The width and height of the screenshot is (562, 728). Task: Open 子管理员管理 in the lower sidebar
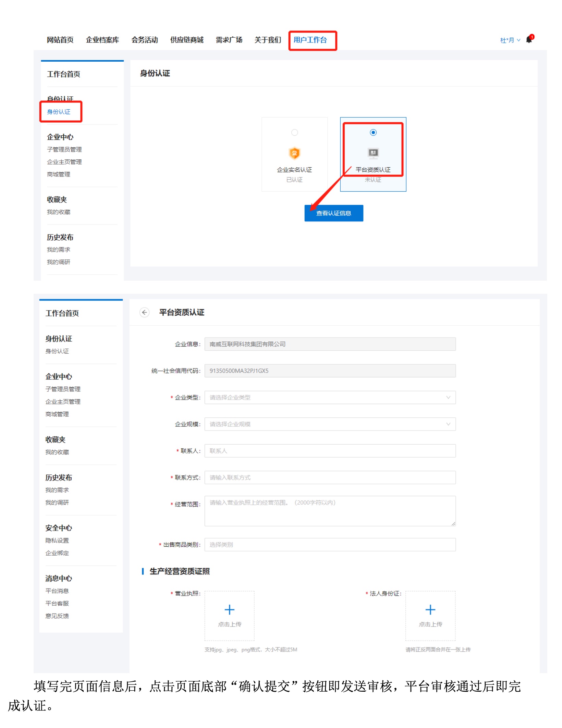63,389
